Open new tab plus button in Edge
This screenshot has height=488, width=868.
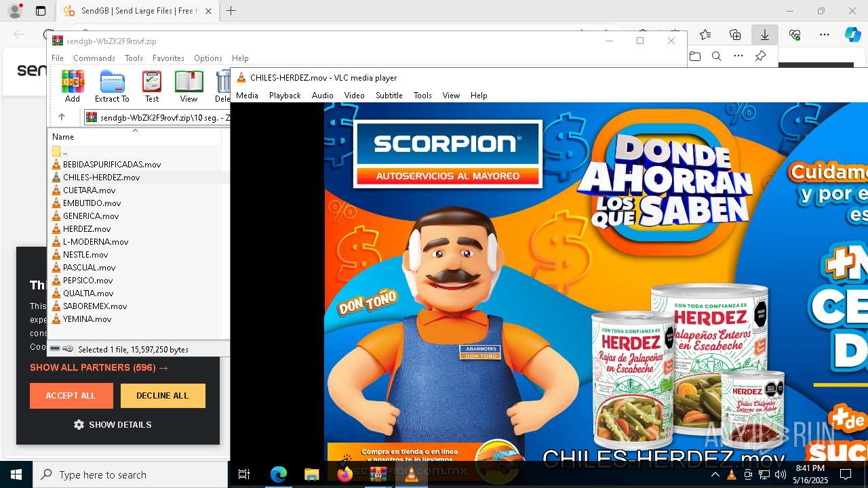click(231, 11)
